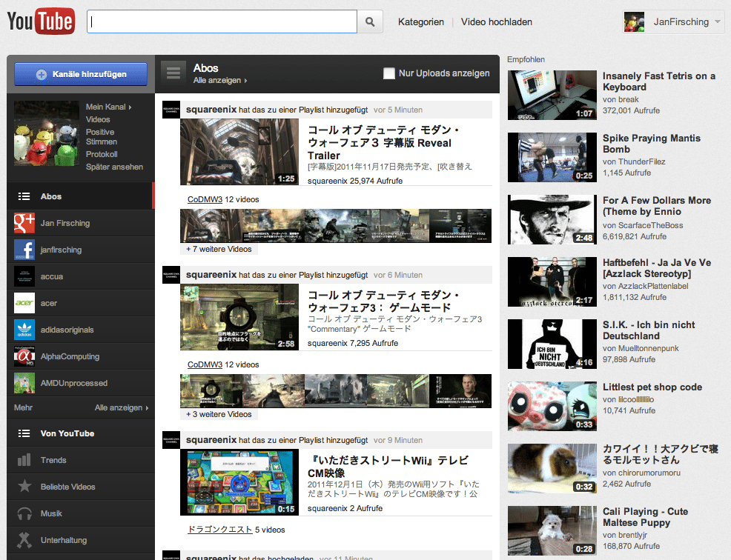Screen dimensions: 731x560
Task: Open For A Few Dollars More thumbnail
Action: point(552,219)
